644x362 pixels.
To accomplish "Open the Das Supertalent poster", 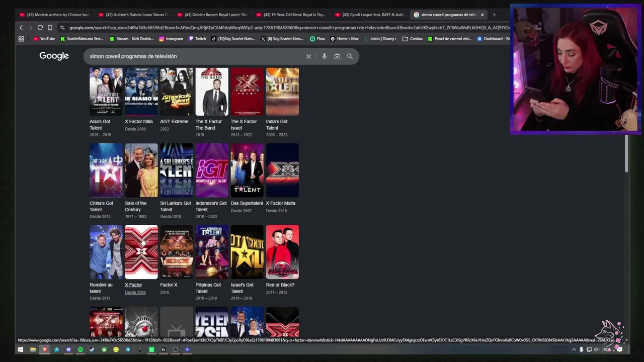I will (247, 170).
